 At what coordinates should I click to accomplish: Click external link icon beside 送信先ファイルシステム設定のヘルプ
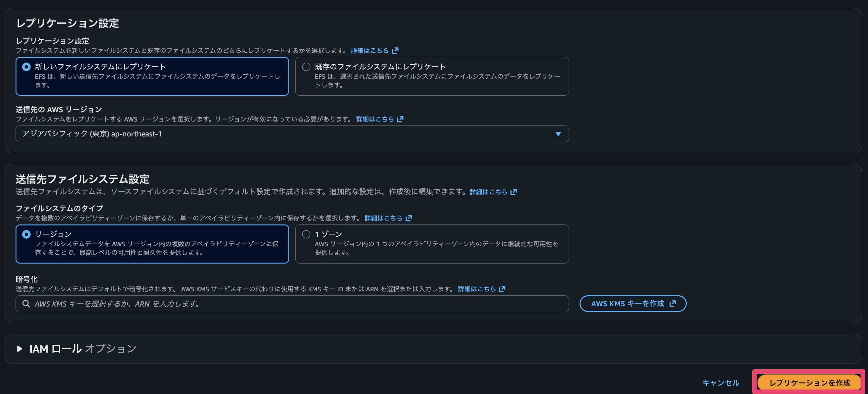513,192
